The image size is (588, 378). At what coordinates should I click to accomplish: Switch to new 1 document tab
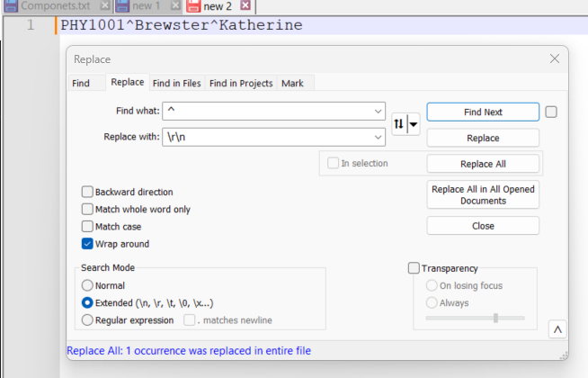(x=147, y=5)
